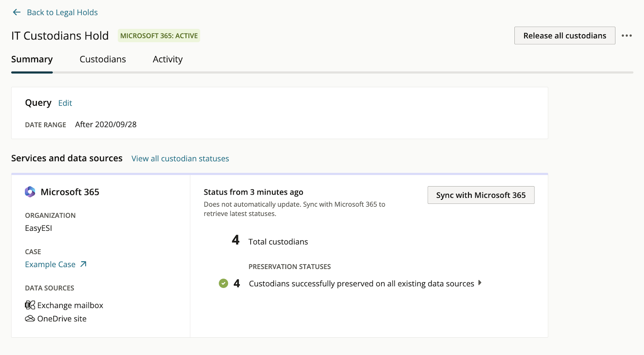Screen dimensions: 644x355
Task: Select the 'After 2020/09/28' date range text
Action: coord(106,125)
